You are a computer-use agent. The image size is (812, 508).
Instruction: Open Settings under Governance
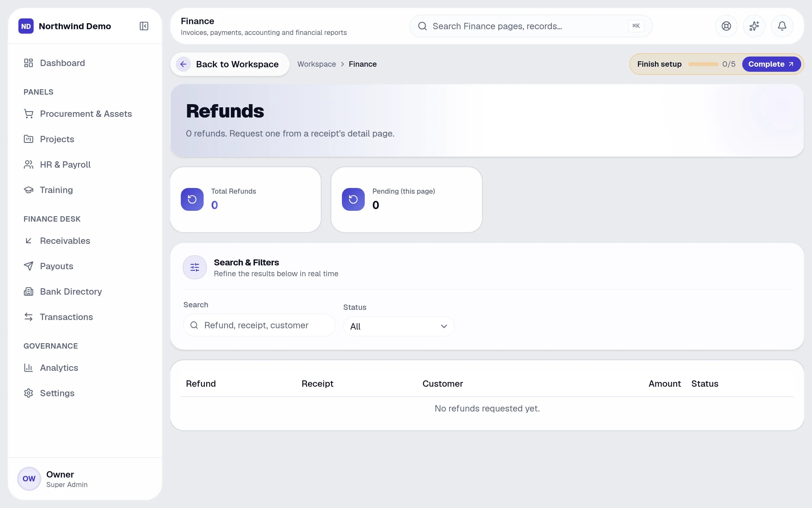point(85,393)
